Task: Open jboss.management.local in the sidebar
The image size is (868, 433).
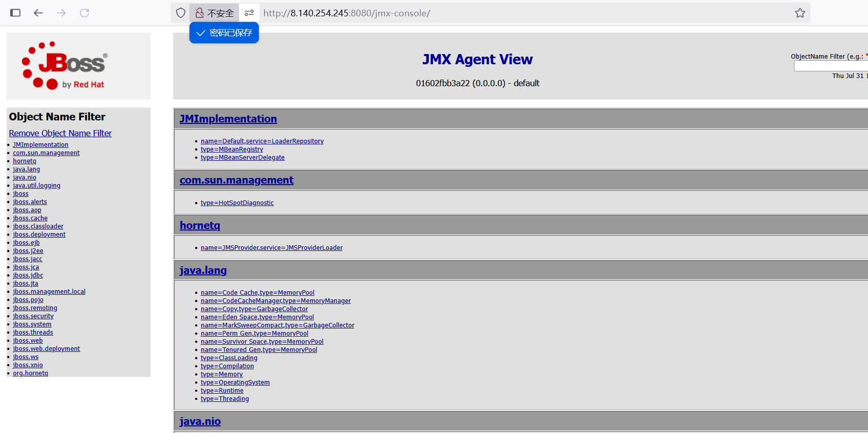Action: [49, 292]
